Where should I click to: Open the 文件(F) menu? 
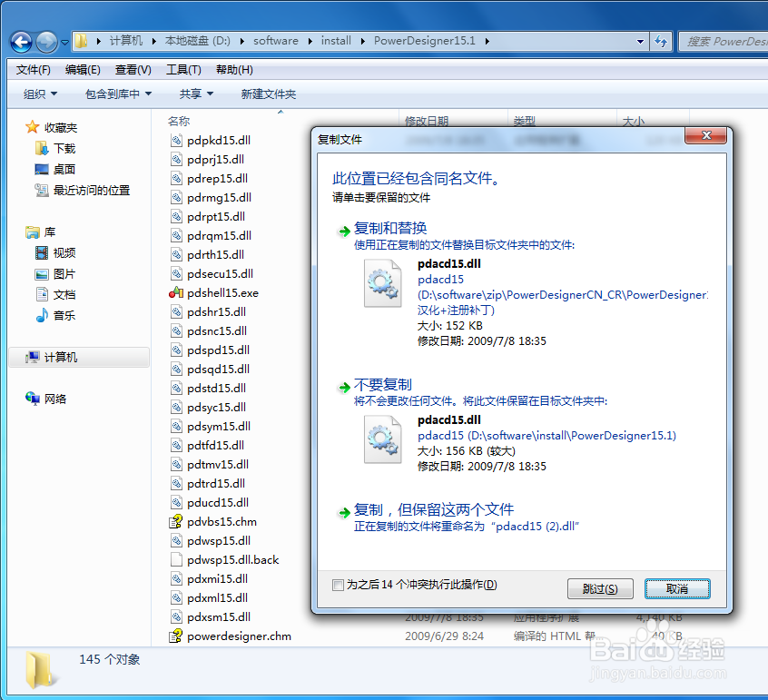(x=34, y=70)
